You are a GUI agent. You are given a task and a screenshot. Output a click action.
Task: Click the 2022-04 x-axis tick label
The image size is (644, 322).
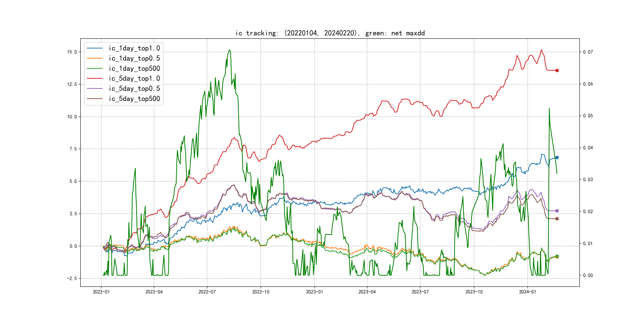pyautogui.click(x=154, y=292)
